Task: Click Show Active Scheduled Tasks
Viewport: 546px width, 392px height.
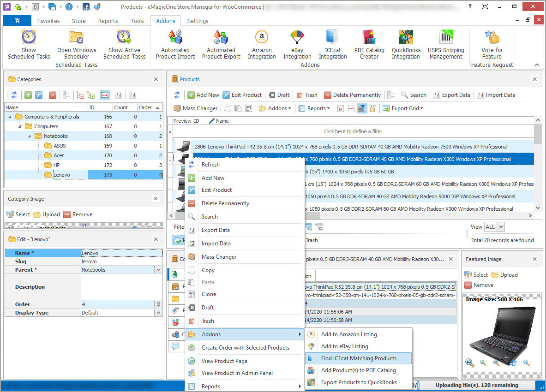Action: (x=124, y=45)
